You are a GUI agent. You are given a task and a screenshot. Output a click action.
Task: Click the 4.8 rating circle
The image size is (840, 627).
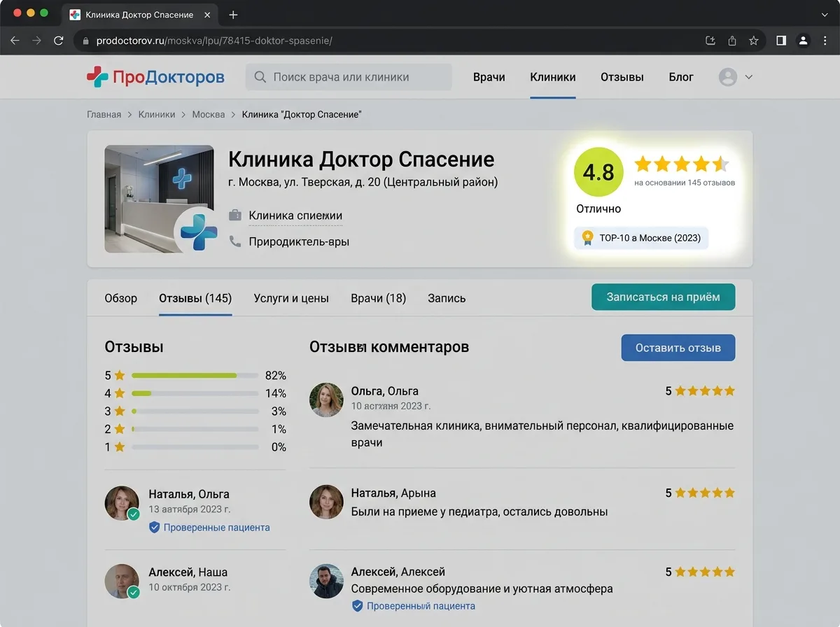click(598, 172)
